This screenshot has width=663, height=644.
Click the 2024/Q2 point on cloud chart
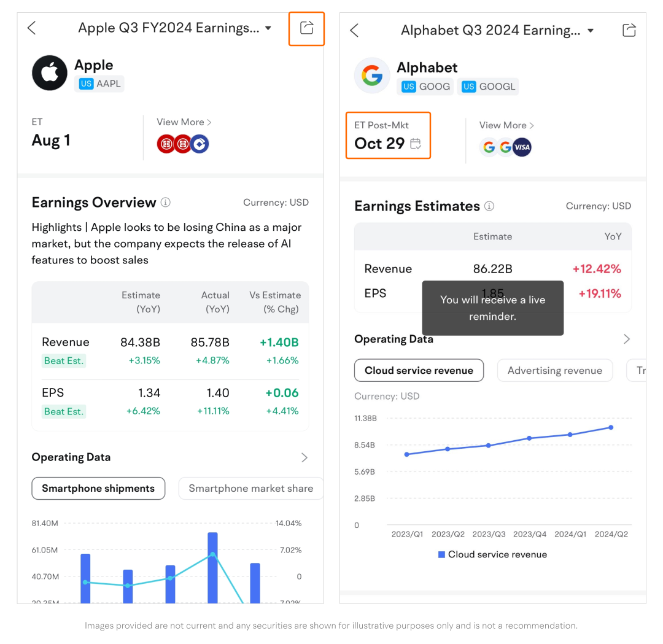611,427
